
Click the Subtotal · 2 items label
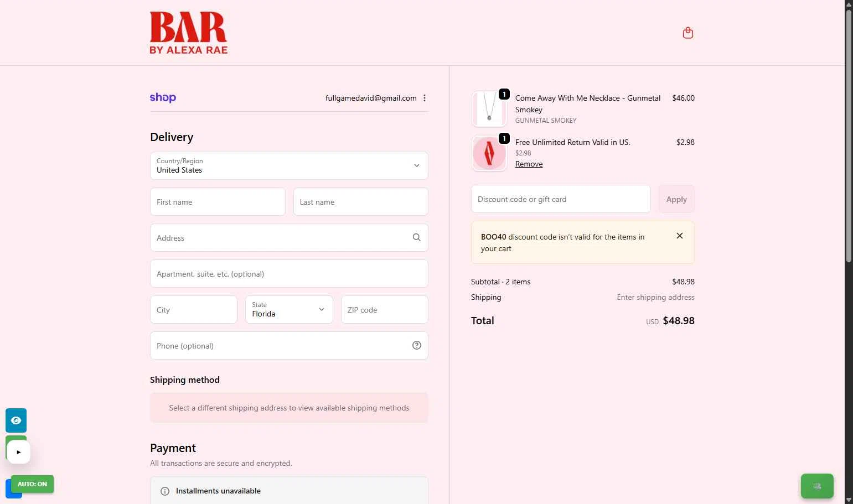pos(500,282)
